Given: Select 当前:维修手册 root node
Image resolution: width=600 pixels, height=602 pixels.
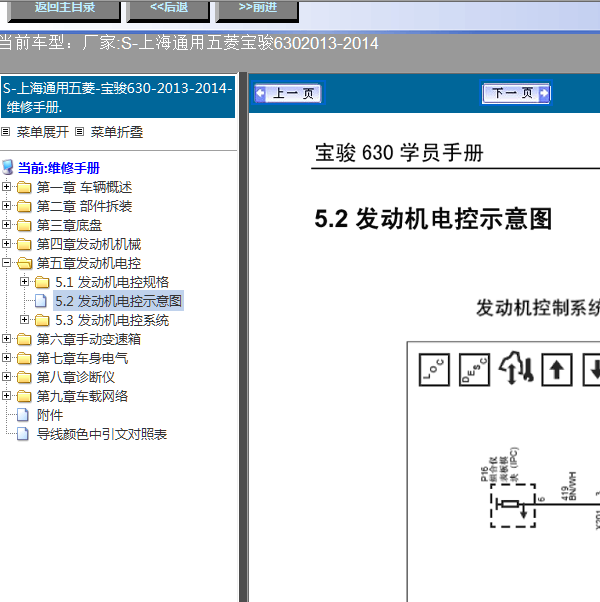Looking at the screenshot, I should [59, 168].
